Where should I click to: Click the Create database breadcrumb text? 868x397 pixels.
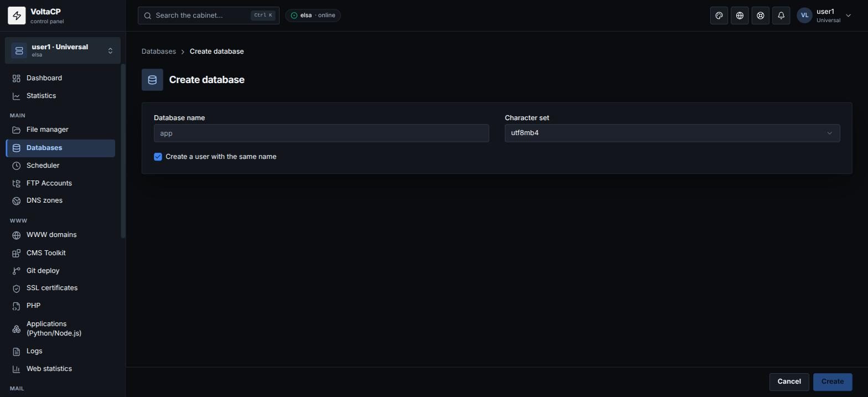click(216, 51)
